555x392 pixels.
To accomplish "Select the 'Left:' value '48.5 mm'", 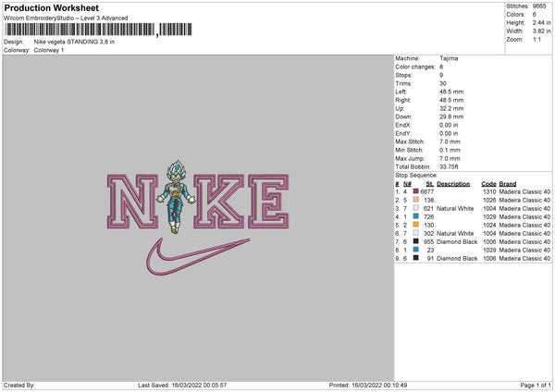I will pyautogui.click(x=451, y=92).
